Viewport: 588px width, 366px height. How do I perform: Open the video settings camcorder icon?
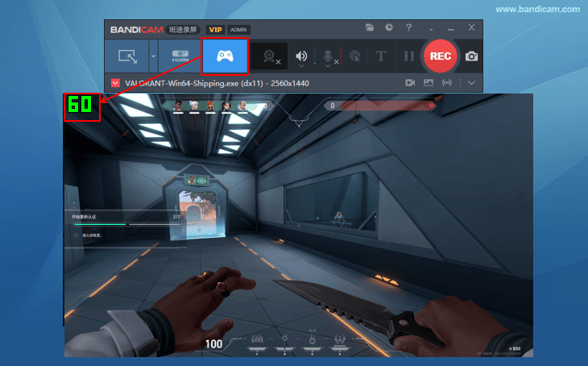click(409, 82)
